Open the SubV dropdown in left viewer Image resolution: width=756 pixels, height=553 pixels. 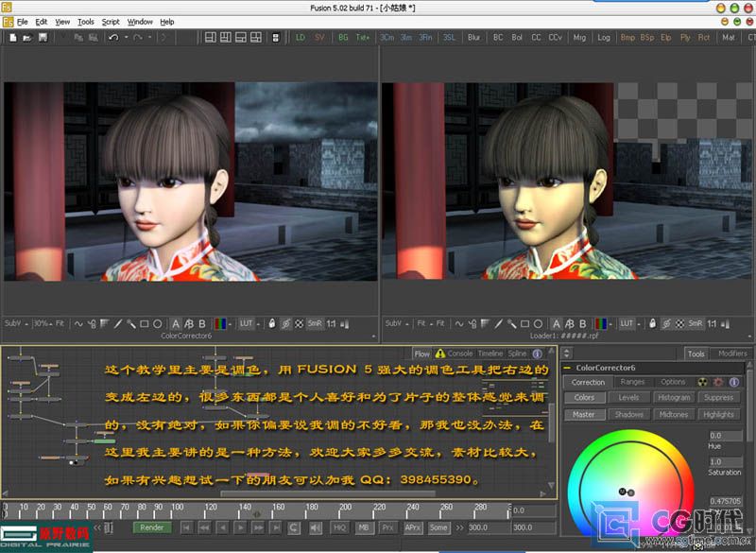tap(26, 324)
